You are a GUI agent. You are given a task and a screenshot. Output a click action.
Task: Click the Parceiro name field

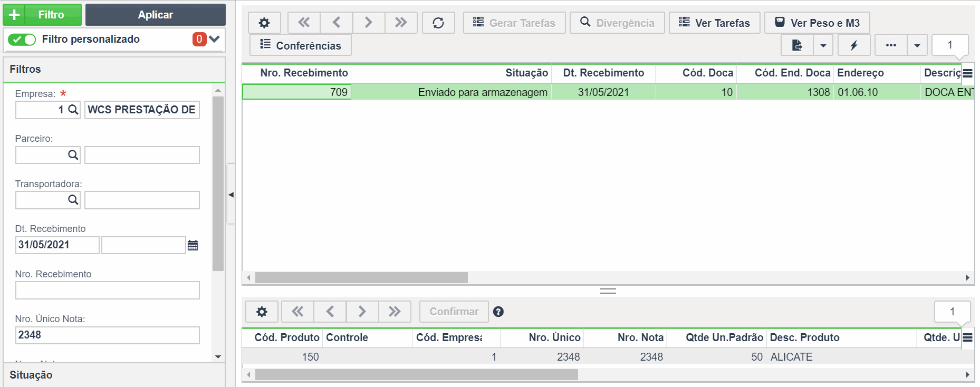pyautogui.click(x=142, y=155)
